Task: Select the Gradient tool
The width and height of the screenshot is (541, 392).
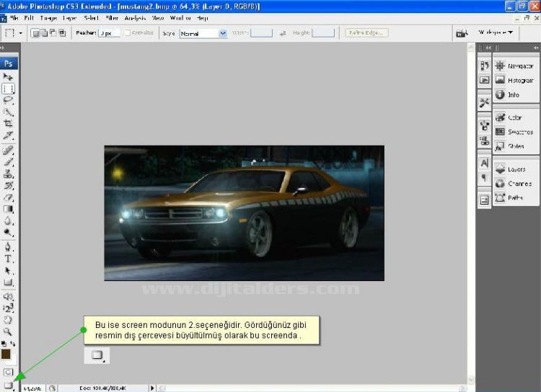Action: pos(8,209)
